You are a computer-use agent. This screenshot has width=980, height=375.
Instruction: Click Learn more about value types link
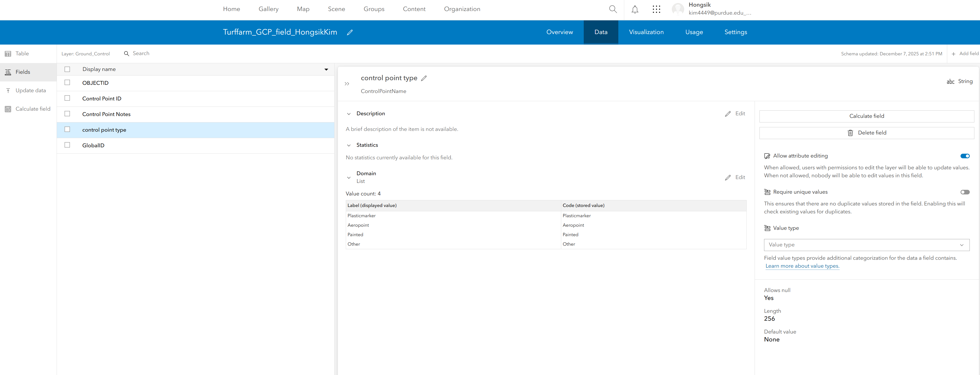(802, 266)
